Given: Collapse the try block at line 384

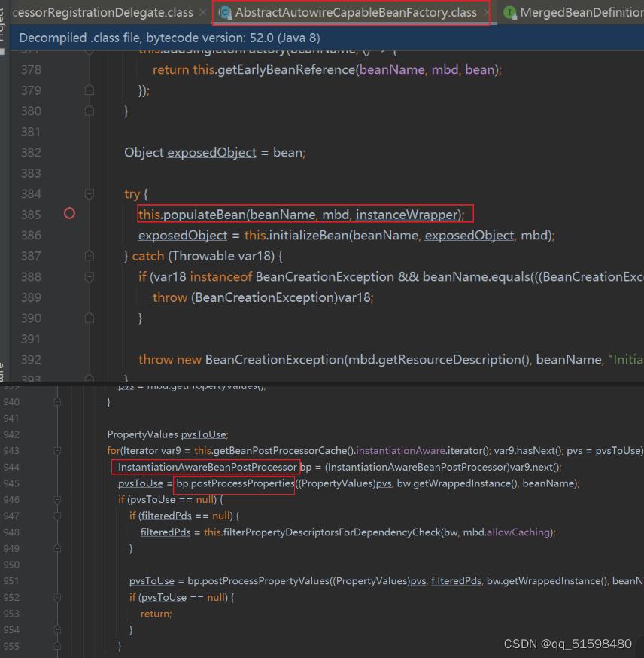Looking at the screenshot, I should pyautogui.click(x=91, y=193).
